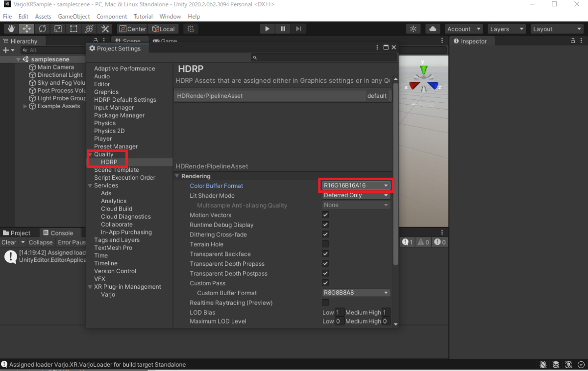This screenshot has height=371, width=588.
Task: Enable the Realtime Raytracing (Preview) checkbox
Action: click(x=325, y=302)
